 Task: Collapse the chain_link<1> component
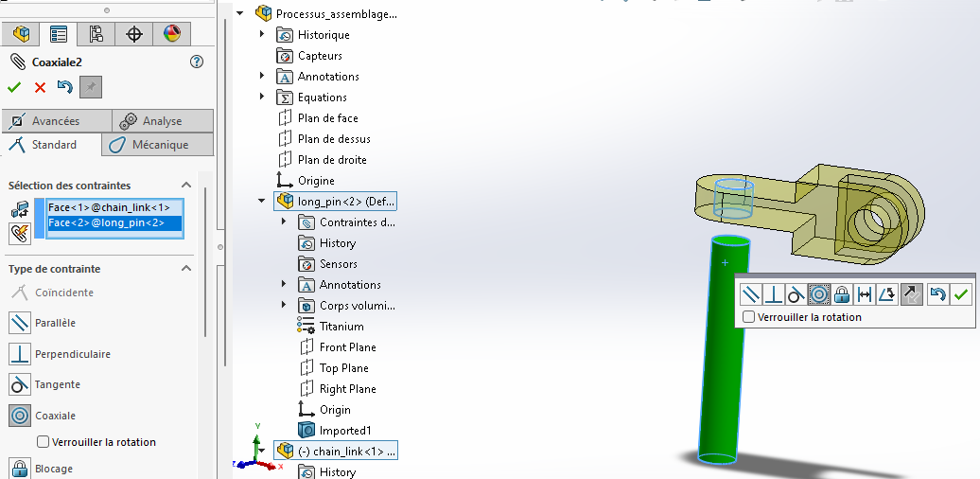click(x=262, y=451)
